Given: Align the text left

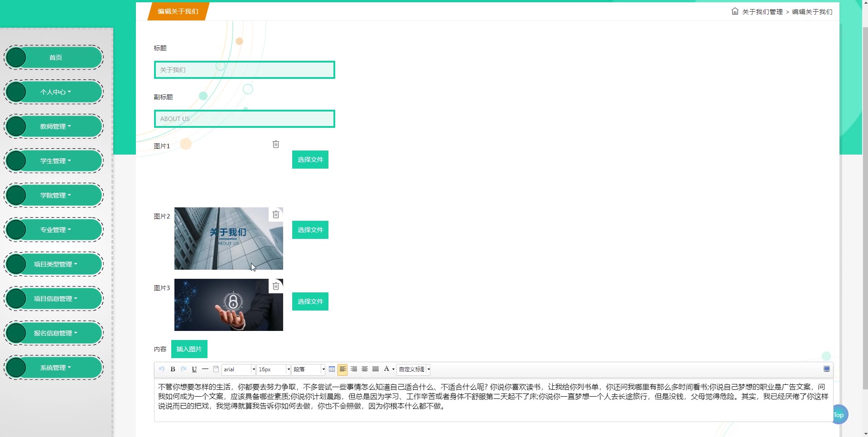Looking at the screenshot, I should pyautogui.click(x=342, y=369).
